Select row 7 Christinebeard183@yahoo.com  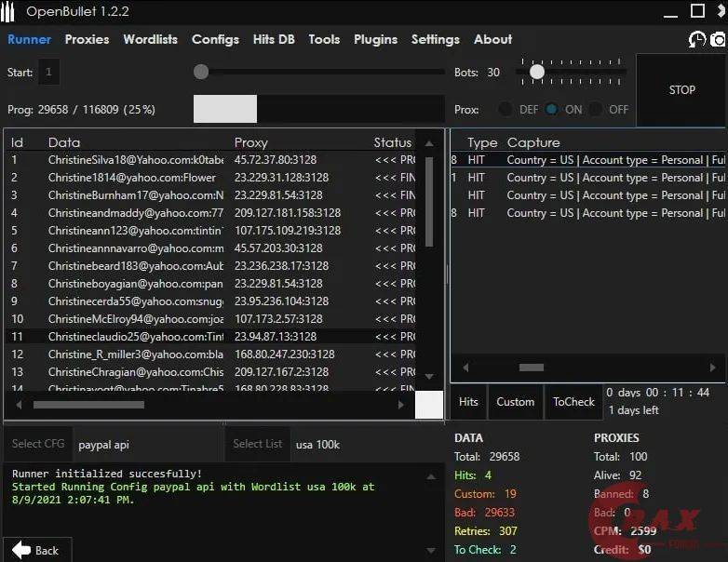(x=210, y=265)
